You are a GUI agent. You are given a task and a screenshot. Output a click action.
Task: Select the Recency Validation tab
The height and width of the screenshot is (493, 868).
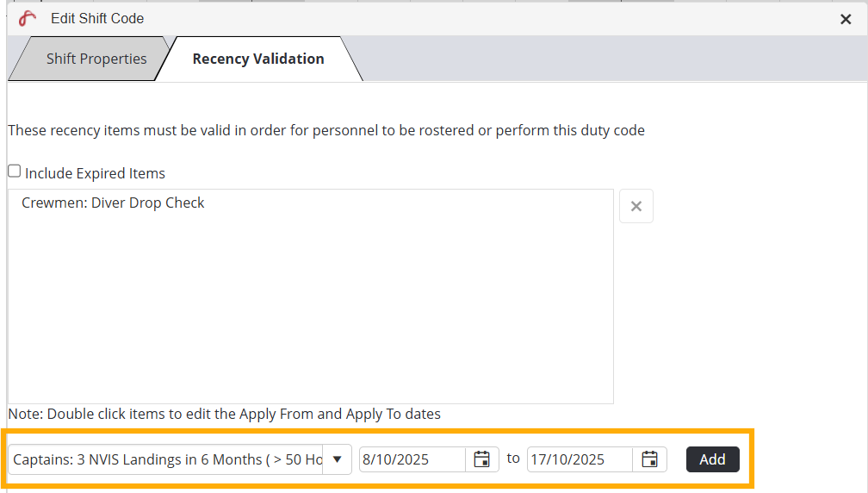[x=258, y=59]
